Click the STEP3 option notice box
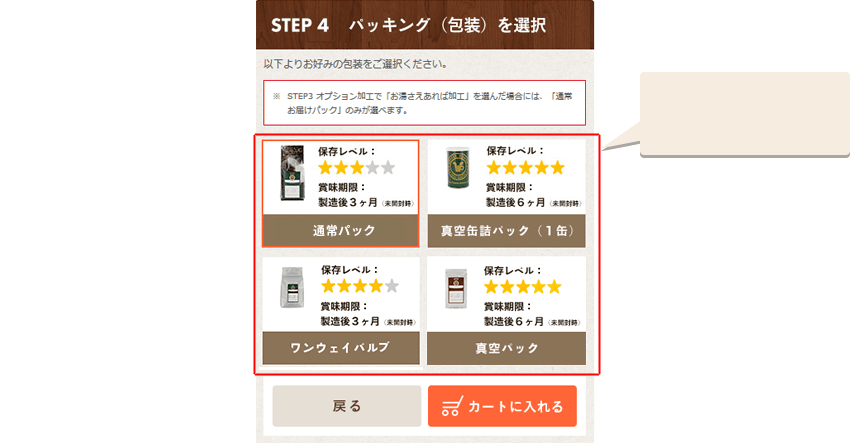The width and height of the screenshot is (860, 443). pos(425,103)
